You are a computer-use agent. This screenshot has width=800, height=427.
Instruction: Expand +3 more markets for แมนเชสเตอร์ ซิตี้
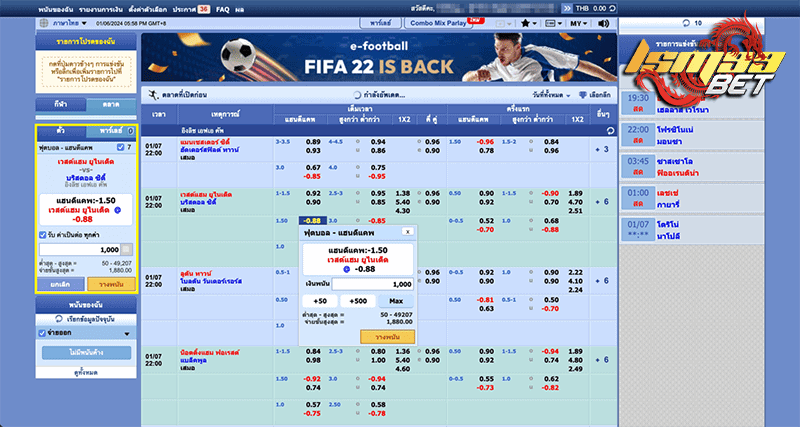(603, 149)
